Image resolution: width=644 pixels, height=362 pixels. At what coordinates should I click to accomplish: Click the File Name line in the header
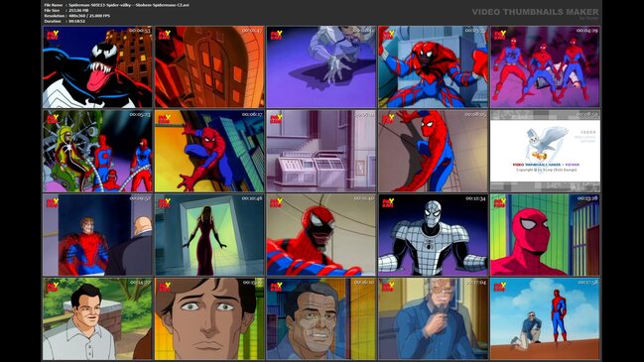(117, 5)
